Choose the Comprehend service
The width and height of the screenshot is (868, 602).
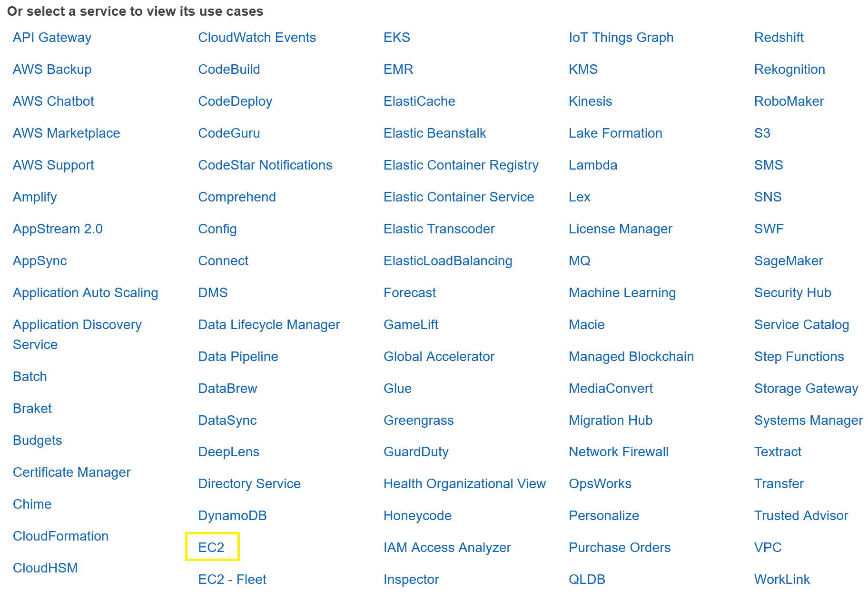coord(237,197)
